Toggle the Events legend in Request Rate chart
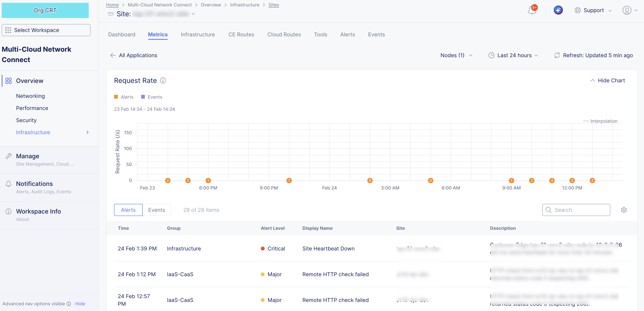644x311 pixels. click(151, 97)
